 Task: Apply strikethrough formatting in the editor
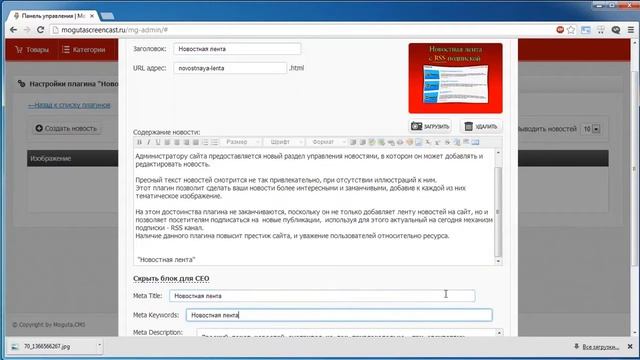(447, 142)
